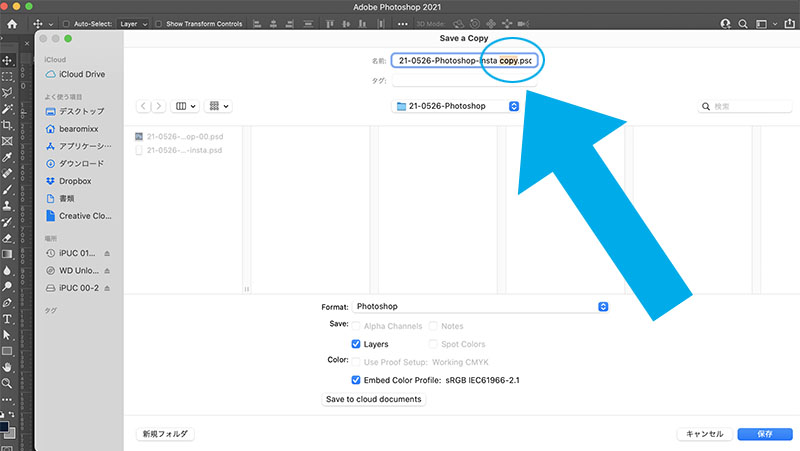Screen dimensions: 800x451
Task: Select the Dodge tool
Action: (7, 286)
